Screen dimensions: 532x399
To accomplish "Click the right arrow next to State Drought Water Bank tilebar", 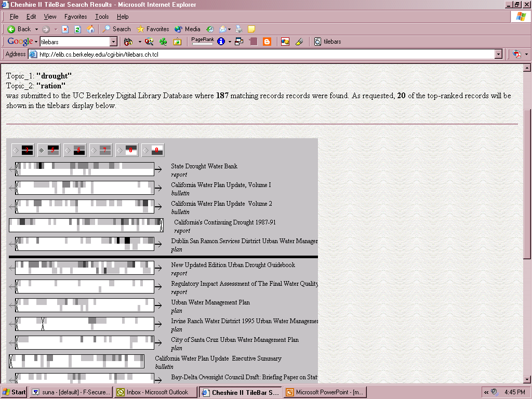I will click(x=158, y=169).
